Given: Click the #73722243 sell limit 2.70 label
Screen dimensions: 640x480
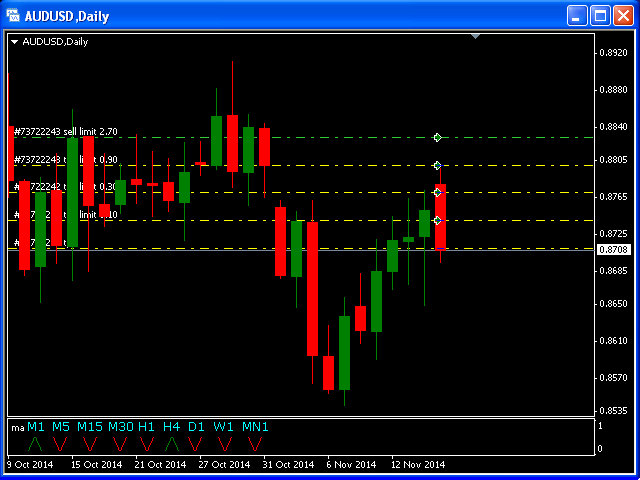Looking at the screenshot, I should (66, 131).
